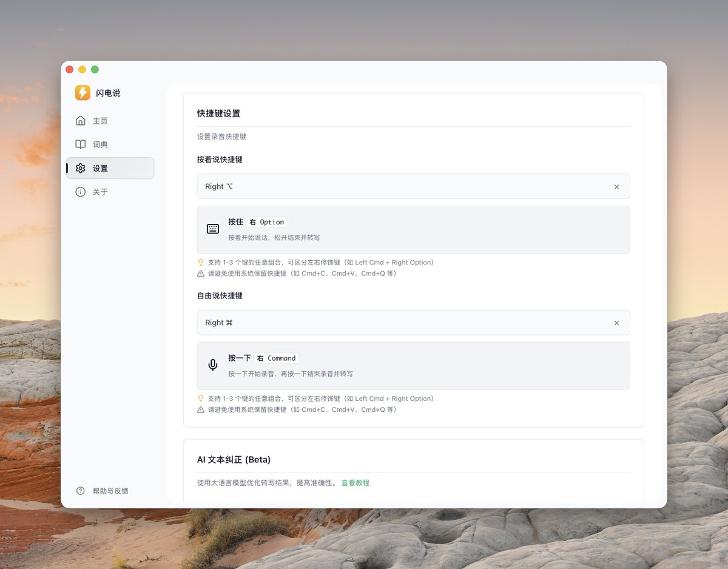728x569 pixels.
Task: Click the 按着开始说话，松开结束并转写 text
Action: tap(274, 238)
